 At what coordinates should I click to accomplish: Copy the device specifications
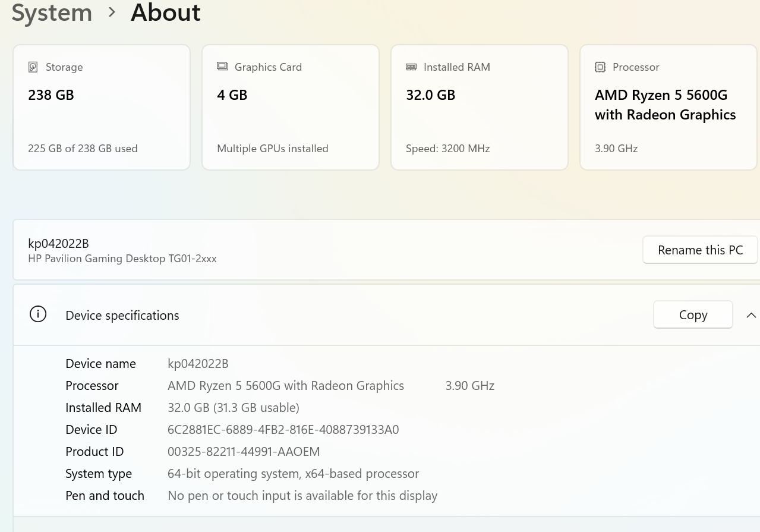point(693,315)
